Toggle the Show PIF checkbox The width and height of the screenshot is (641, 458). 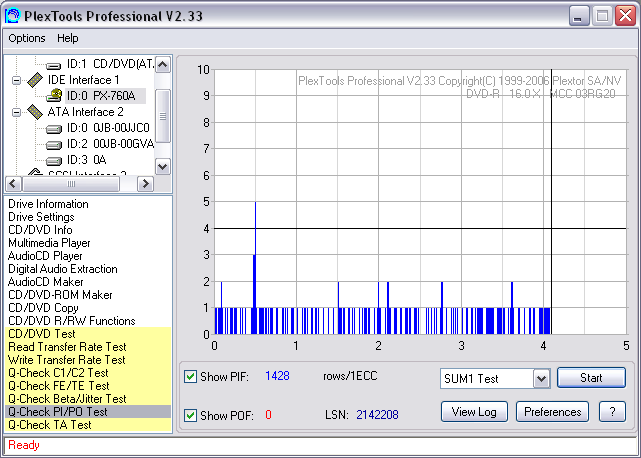[x=191, y=376]
